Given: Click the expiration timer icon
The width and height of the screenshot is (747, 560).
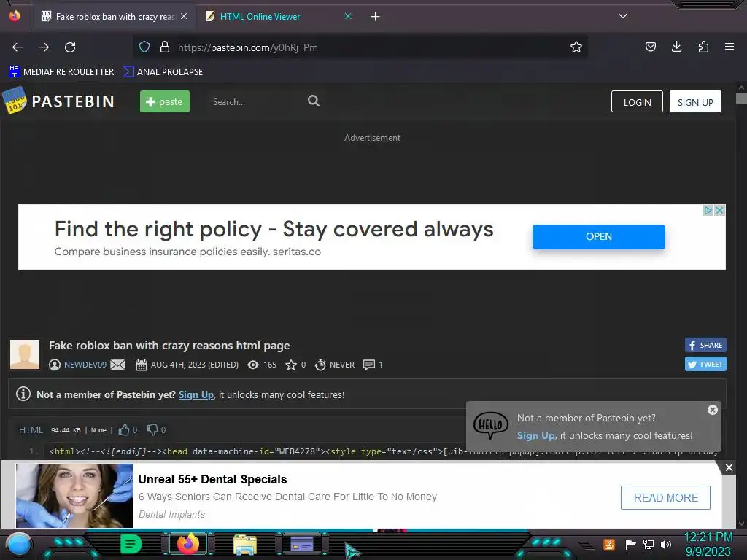Looking at the screenshot, I should (321, 365).
